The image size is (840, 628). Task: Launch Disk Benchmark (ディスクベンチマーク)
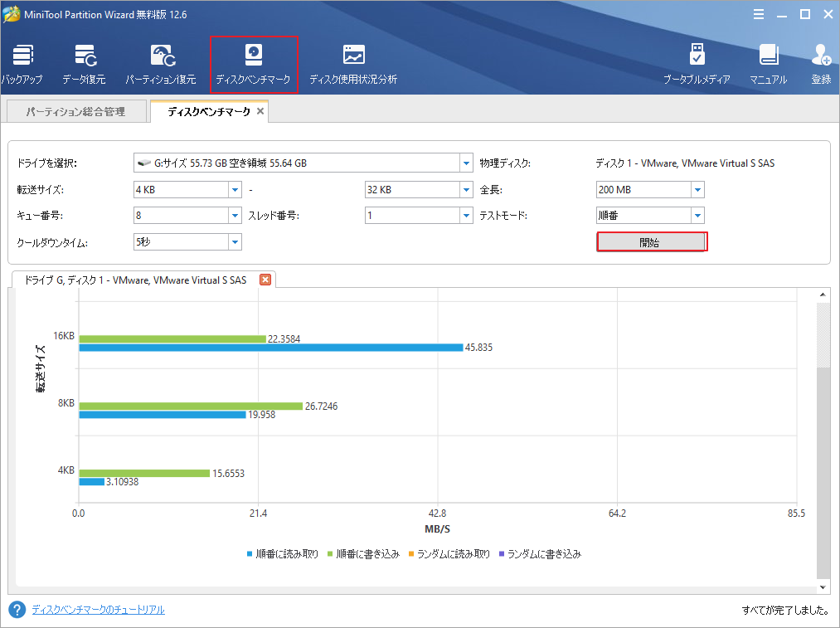[254, 65]
